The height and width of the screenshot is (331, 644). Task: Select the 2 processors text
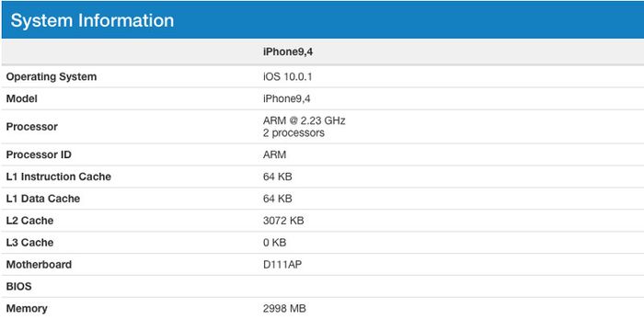293,133
